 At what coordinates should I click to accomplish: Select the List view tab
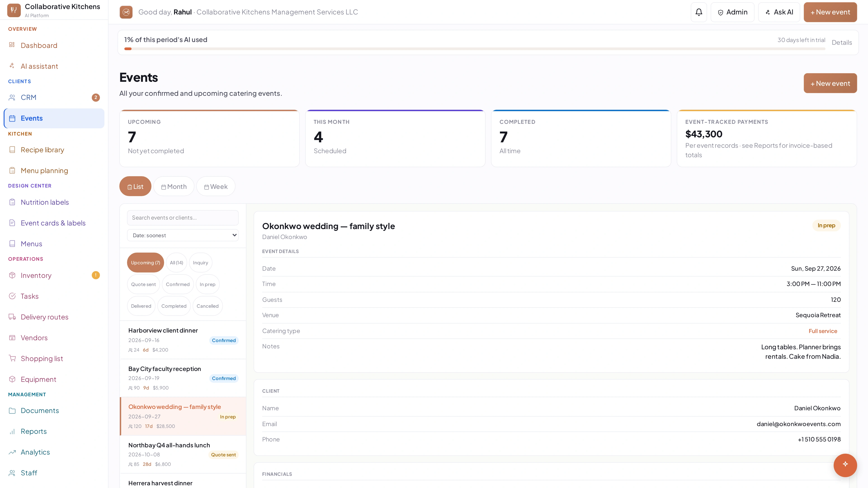135,186
